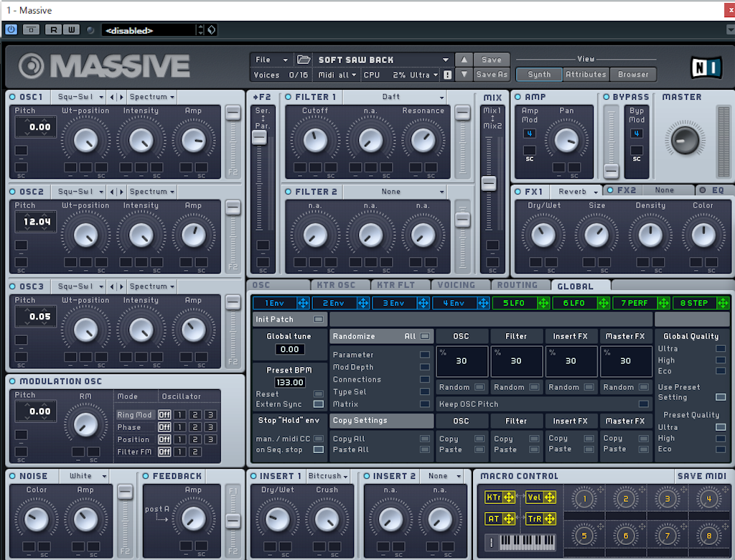Grab the 5 LFO modulation drag handle
The width and height of the screenshot is (735, 560).
(x=543, y=303)
